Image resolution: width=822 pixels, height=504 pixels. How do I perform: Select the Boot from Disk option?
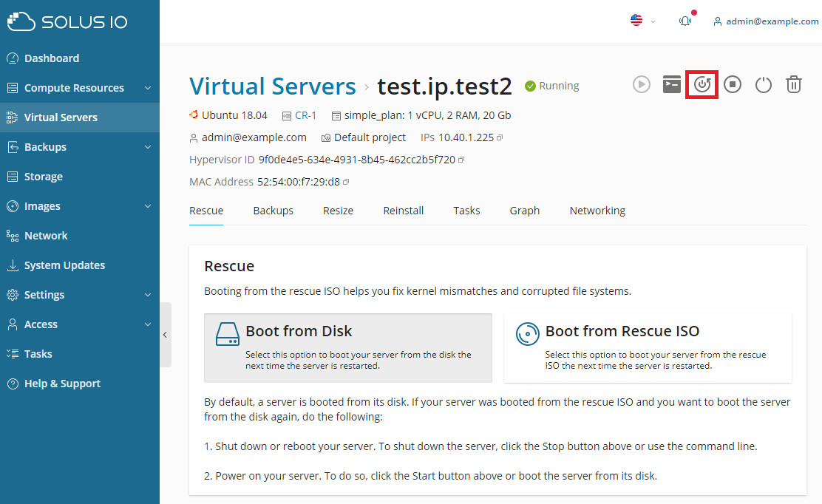click(347, 348)
